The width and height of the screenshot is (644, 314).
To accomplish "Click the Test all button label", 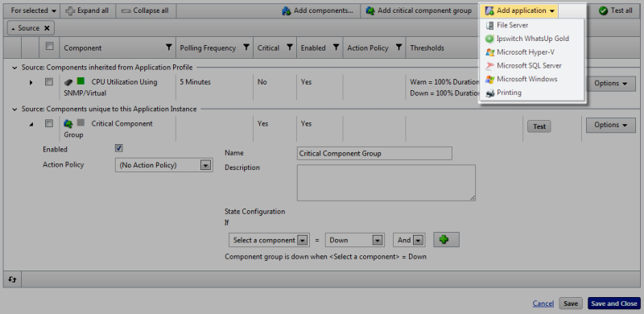I will pyautogui.click(x=621, y=10).
